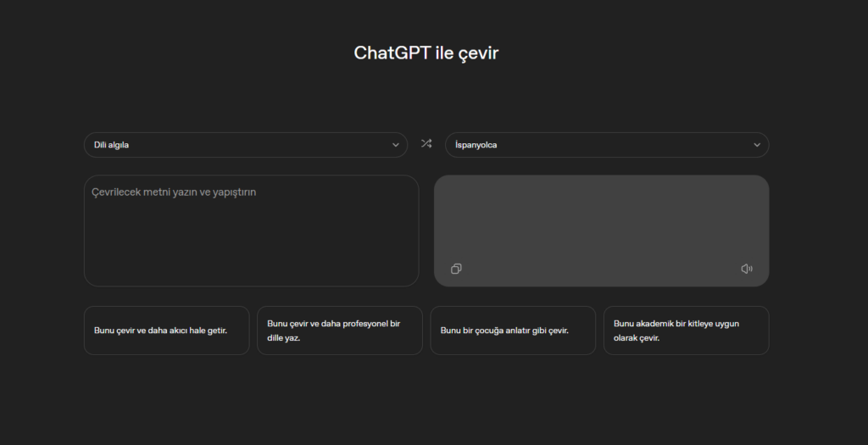The width and height of the screenshot is (868, 445).
Task: Pick 'Bunu akademik bir kitleye uygun olarak çevir'
Action: tap(687, 331)
